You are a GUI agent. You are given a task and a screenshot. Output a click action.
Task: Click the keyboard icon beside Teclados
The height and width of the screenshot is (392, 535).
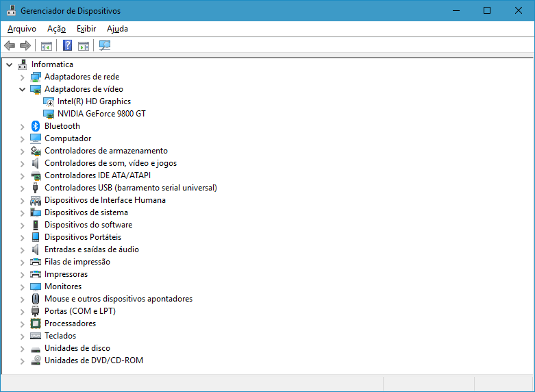click(36, 336)
